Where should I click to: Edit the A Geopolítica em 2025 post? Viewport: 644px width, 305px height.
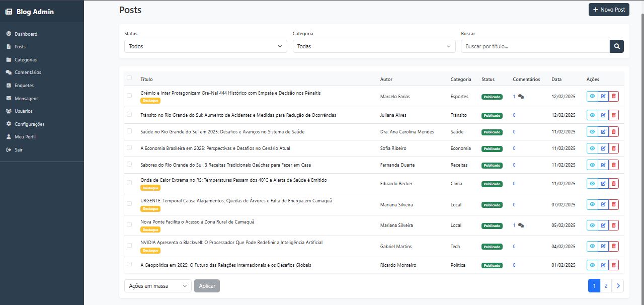(x=603, y=265)
